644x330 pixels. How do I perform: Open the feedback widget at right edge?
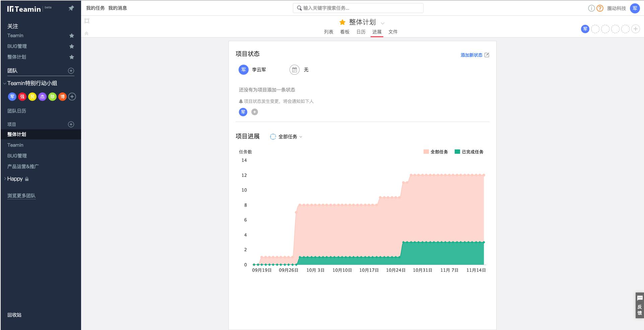coord(639,306)
